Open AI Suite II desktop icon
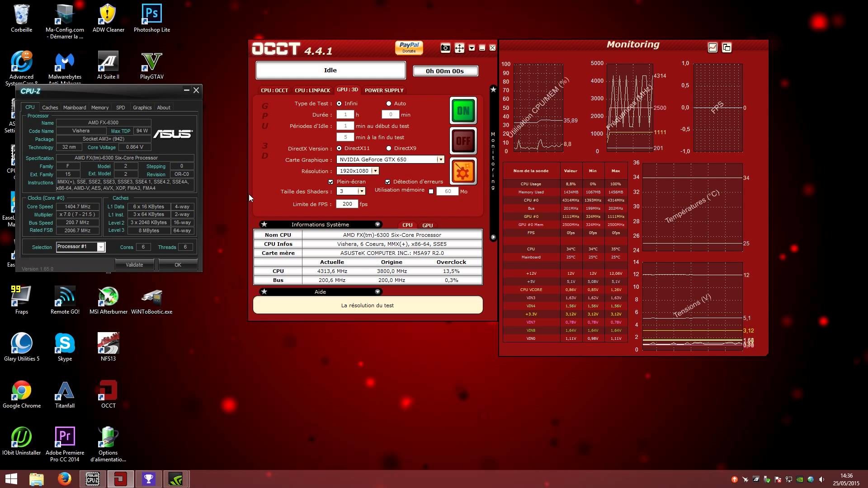The height and width of the screenshot is (488, 868). pos(108,66)
